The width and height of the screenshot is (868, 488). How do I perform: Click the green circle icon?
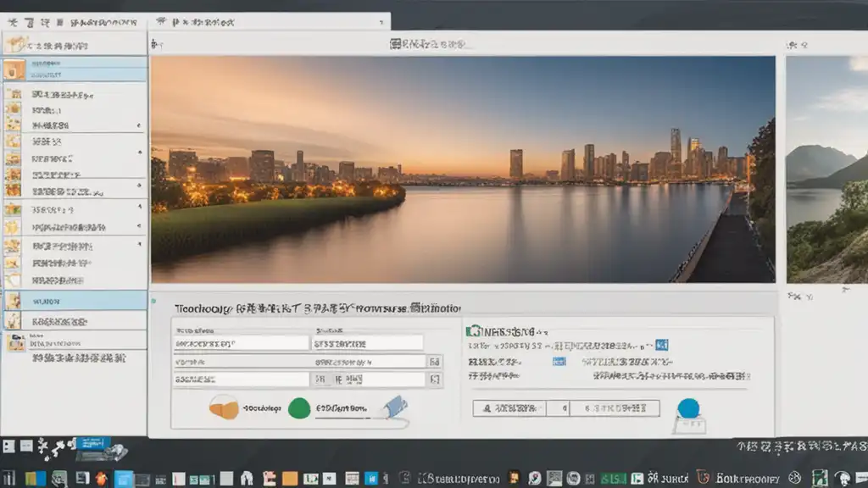[x=299, y=408]
